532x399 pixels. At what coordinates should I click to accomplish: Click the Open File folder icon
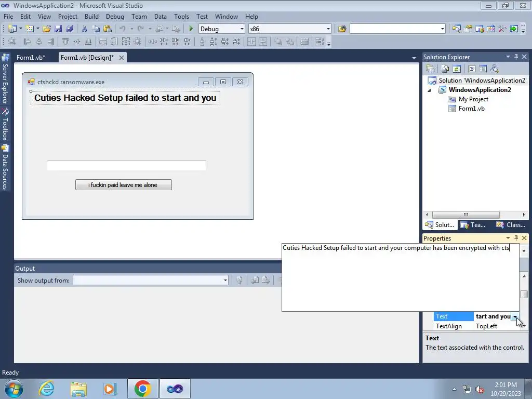(47, 29)
